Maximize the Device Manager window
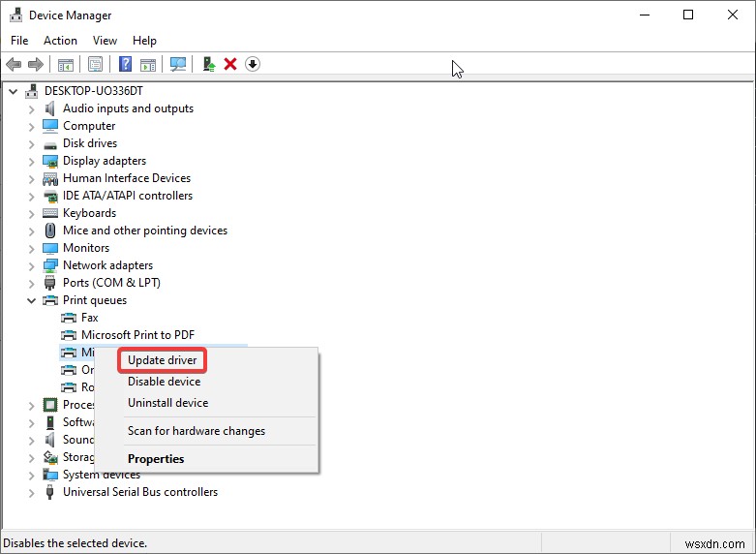756x554 pixels. [688, 15]
